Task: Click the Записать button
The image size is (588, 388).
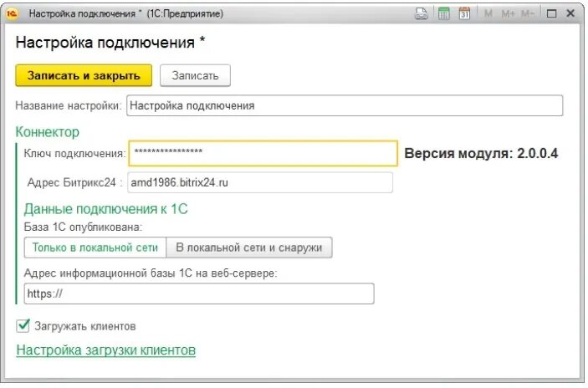Action: [195, 75]
